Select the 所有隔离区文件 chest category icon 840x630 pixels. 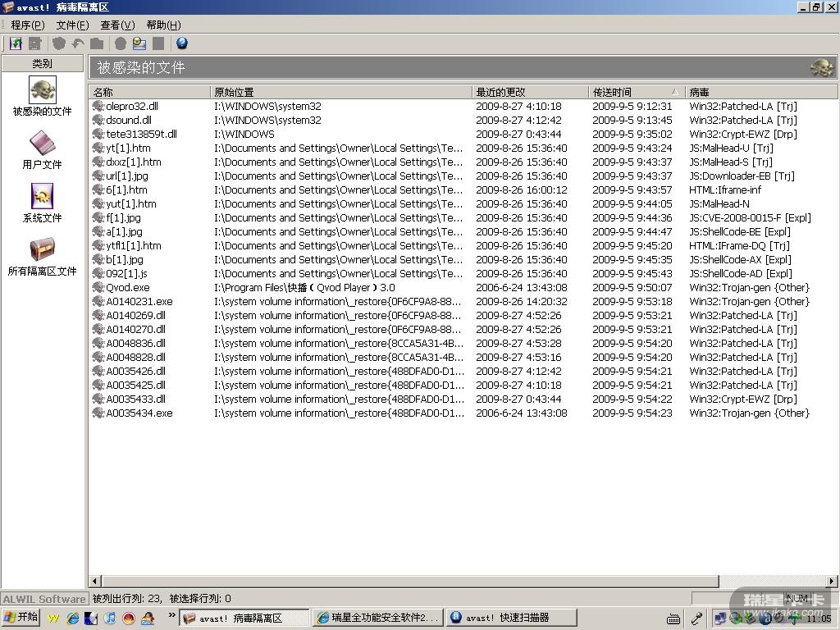[x=43, y=249]
